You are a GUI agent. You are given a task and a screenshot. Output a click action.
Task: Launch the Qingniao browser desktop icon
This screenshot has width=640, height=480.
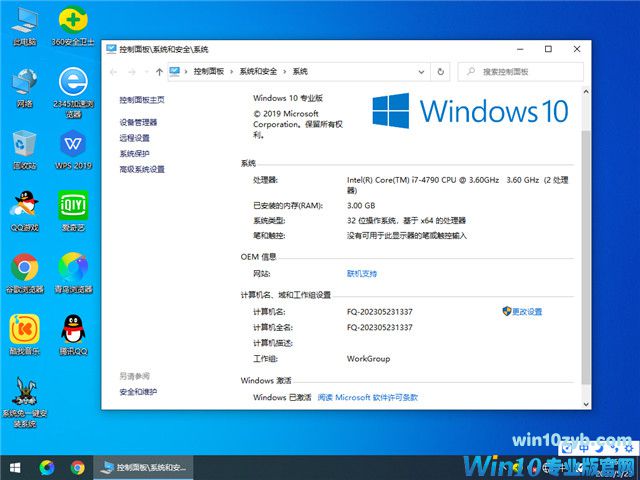pyautogui.click(x=73, y=273)
